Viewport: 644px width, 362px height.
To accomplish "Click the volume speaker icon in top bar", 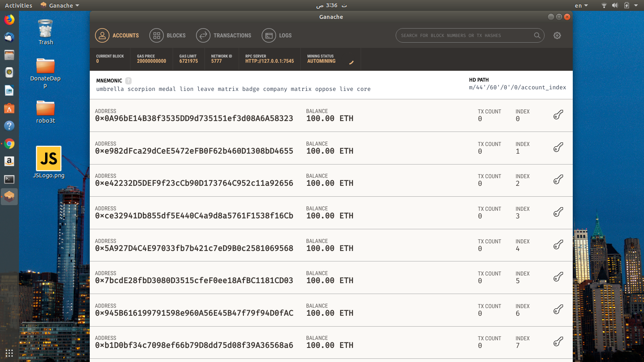I will point(615,6).
